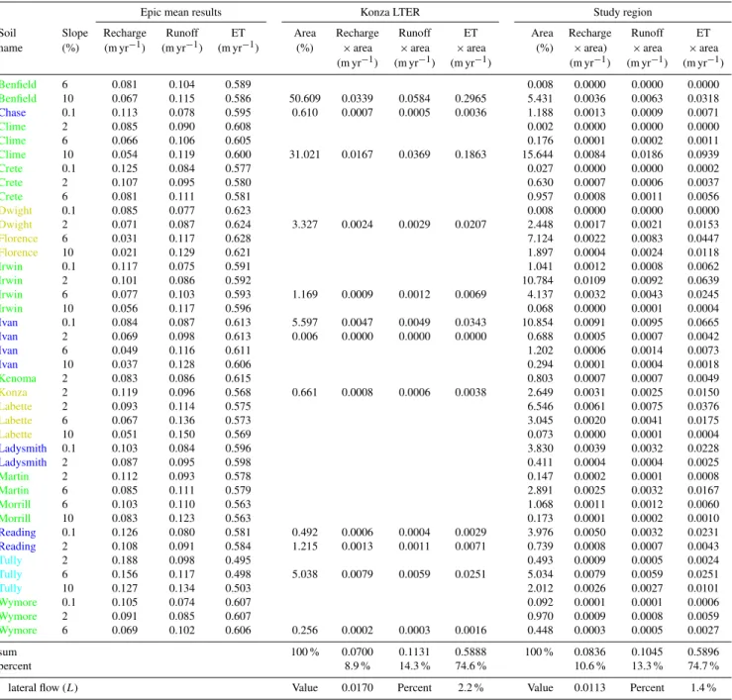Screen dimensions: 732x700
Task: Click the Study region recharge percent 10.6 %
Action: [x=589, y=666]
